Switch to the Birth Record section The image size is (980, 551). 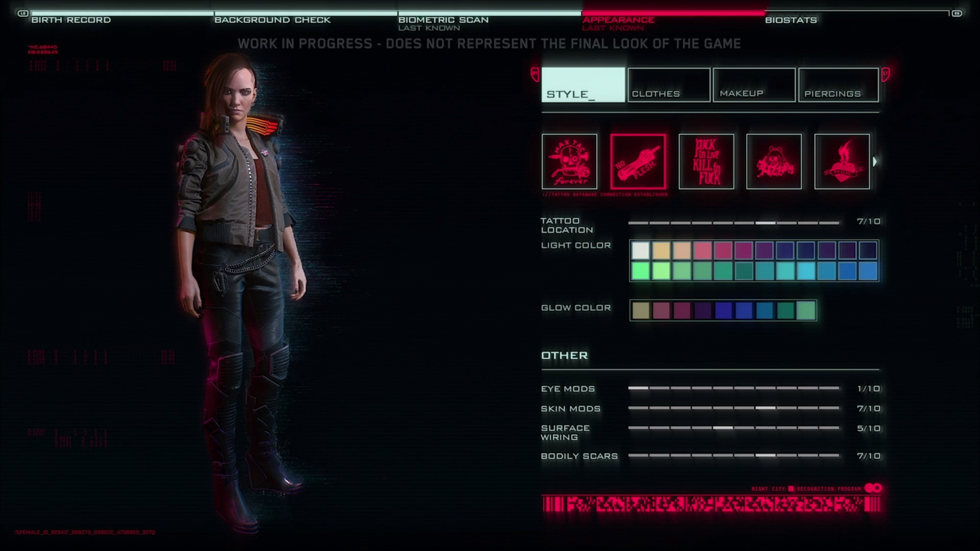point(71,20)
